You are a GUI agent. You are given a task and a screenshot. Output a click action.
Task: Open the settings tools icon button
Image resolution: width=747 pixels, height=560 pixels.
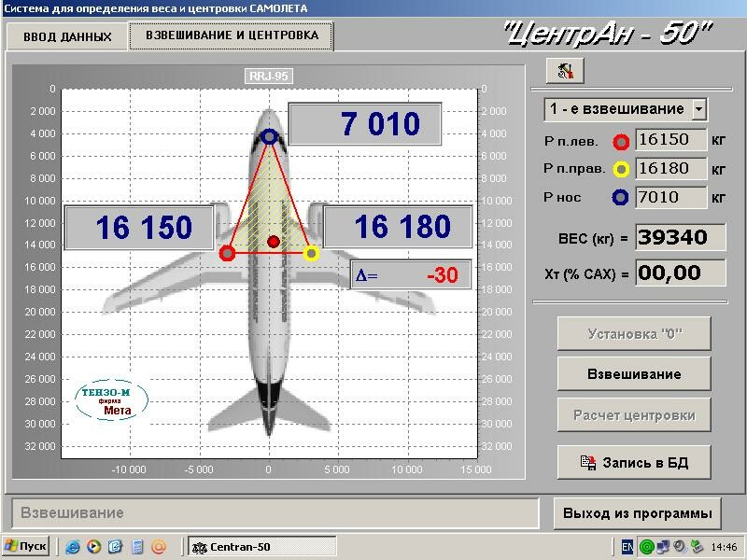click(x=564, y=71)
